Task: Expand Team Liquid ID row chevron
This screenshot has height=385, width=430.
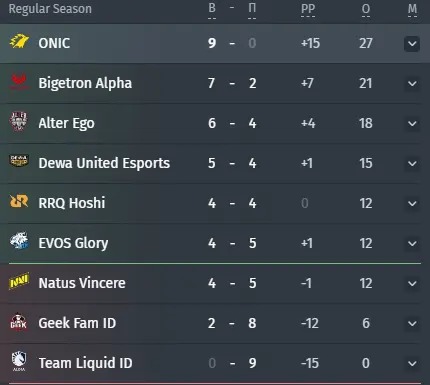Action: pyautogui.click(x=412, y=364)
